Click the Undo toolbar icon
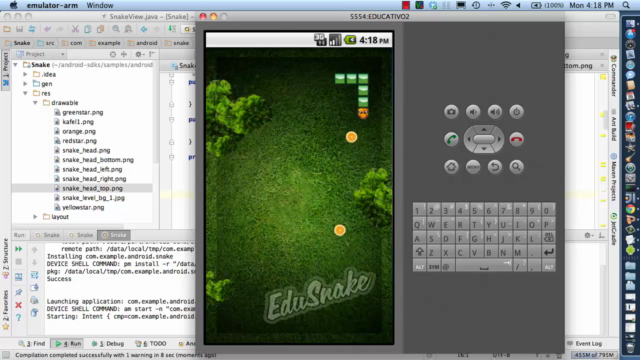 [x=47, y=29]
